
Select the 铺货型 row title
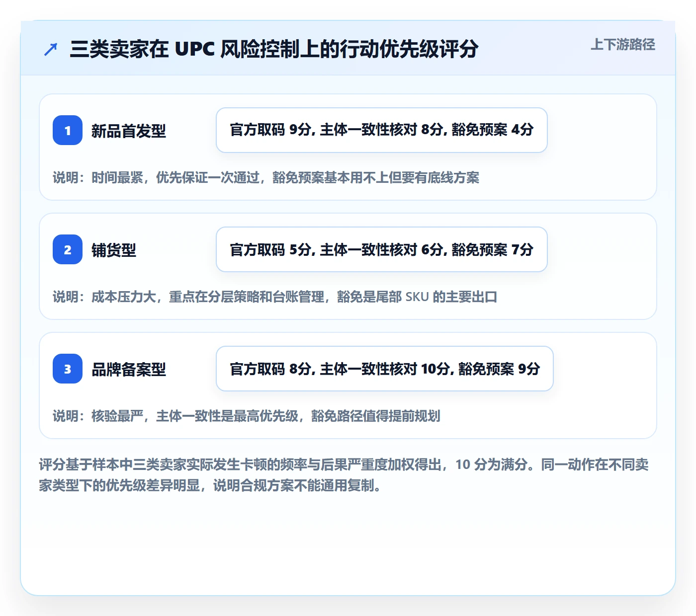click(113, 250)
